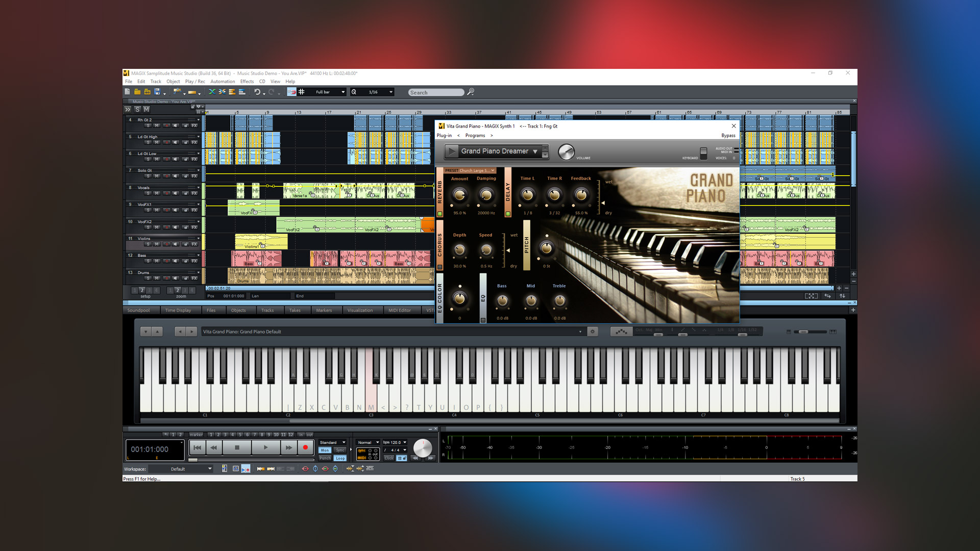Click the Record button on the transport

click(x=305, y=447)
